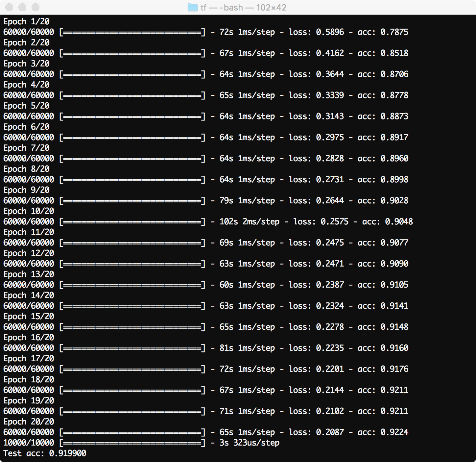476x462 pixels.
Task: Select the '3s 323us/step' timing text
Action: [x=250, y=443]
